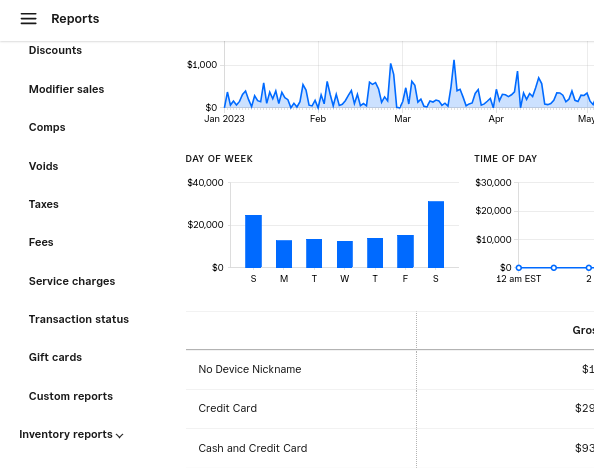
Task: Click the Reports page title
Action: pos(75,19)
